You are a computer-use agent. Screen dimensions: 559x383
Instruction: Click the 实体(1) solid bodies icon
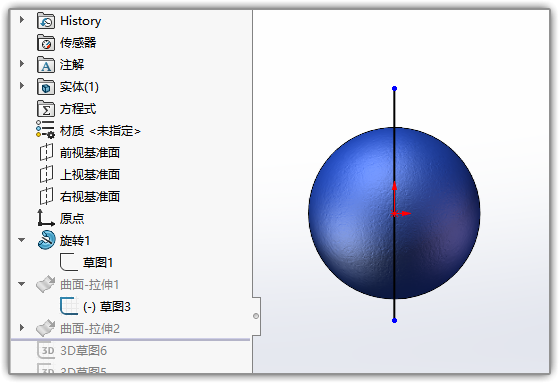pyautogui.click(x=46, y=87)
